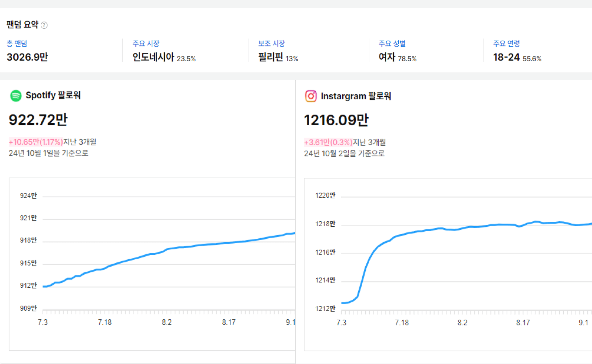Click the help icon next to 팬덤 요약

[44, 25]
